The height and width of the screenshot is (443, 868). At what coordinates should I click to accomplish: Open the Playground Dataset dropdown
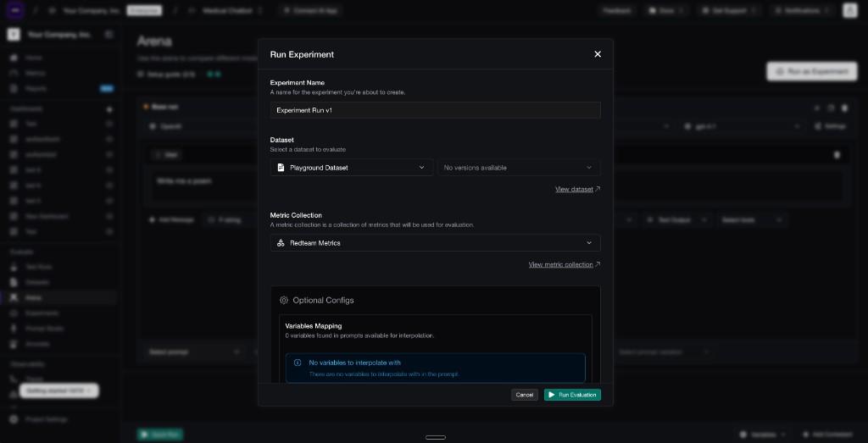pyautogui.click(x=352, y=168)
